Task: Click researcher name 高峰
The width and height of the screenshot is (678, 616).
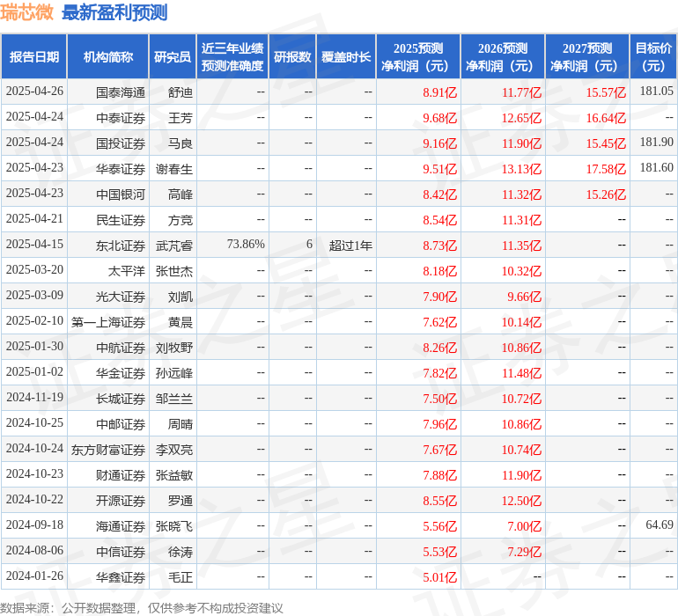Action: coord(181,194)
